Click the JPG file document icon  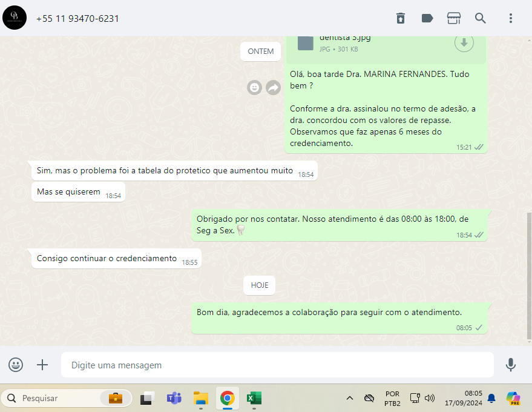tap(306, 44)
